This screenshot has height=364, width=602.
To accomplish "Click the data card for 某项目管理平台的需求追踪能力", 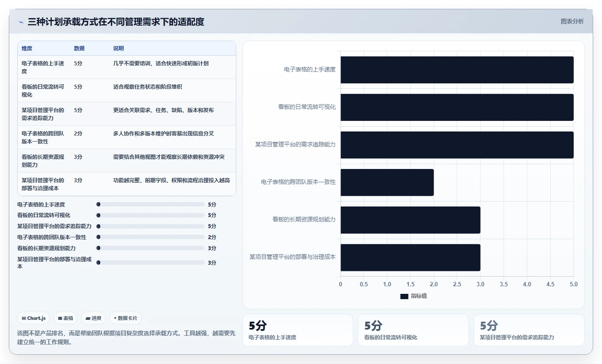I will pos(529,330).
